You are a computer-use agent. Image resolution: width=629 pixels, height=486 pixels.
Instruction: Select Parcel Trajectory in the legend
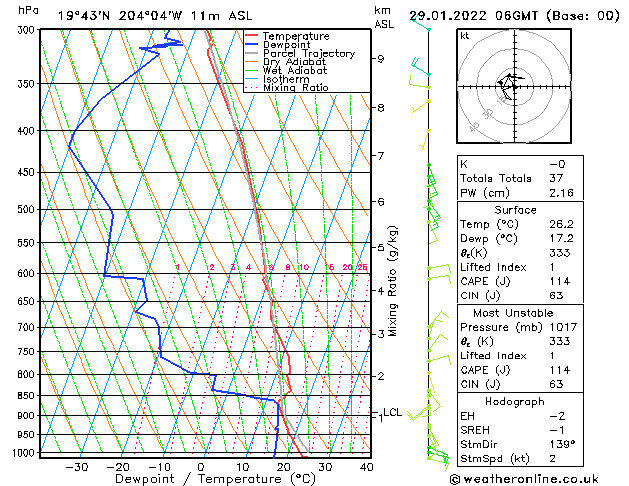click(x=308, y=53)
